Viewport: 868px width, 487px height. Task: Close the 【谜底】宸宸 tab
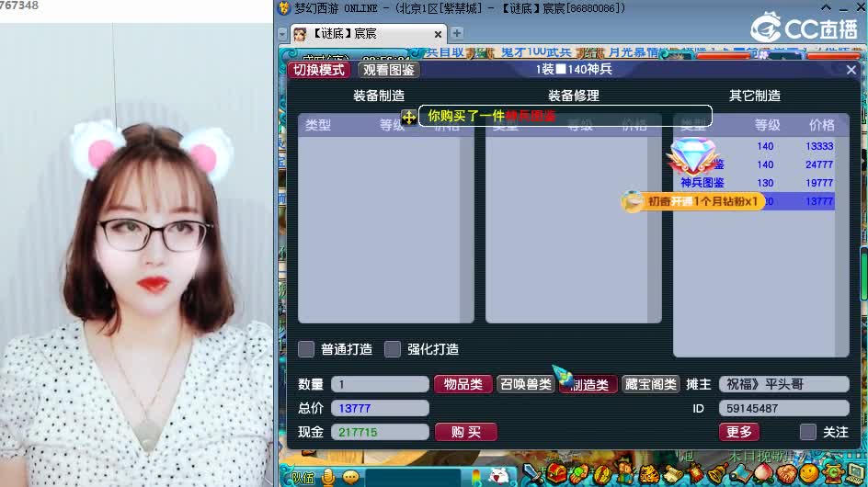(x=438, y=34)
